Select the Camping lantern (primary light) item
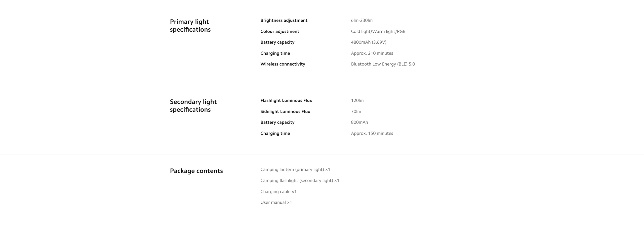This screenshot has width=644, height=240. [x=295, y=169]
